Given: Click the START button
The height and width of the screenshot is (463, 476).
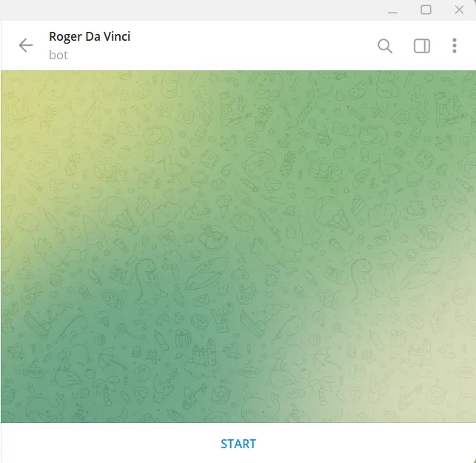Looking at the screenshot, I should click(x=238, y=444).
